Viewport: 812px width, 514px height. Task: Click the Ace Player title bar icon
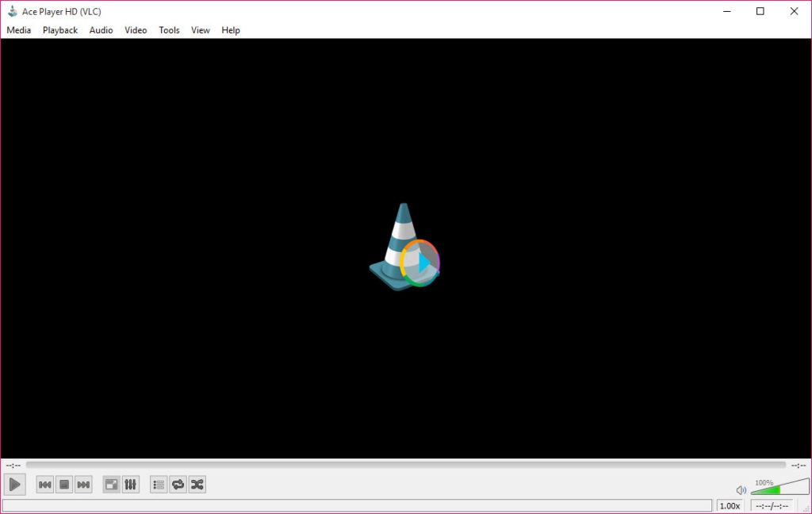click(x=13, y=11)
